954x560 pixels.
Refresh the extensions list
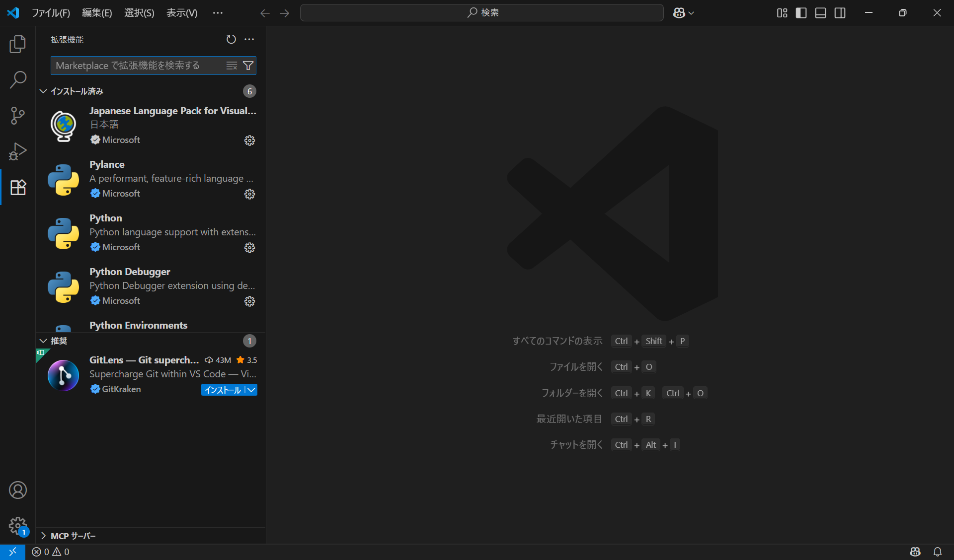[x=231, y=39]
